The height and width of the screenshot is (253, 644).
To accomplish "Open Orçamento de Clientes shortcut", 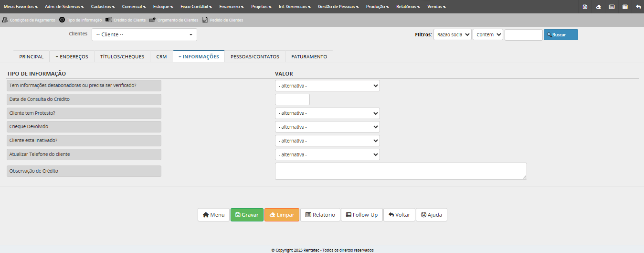I will 174,20.
